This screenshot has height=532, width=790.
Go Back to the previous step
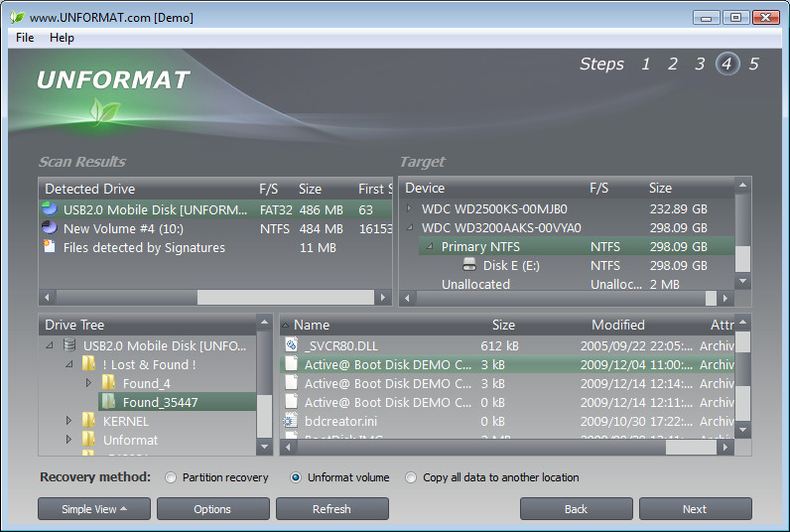coord(577,509)
